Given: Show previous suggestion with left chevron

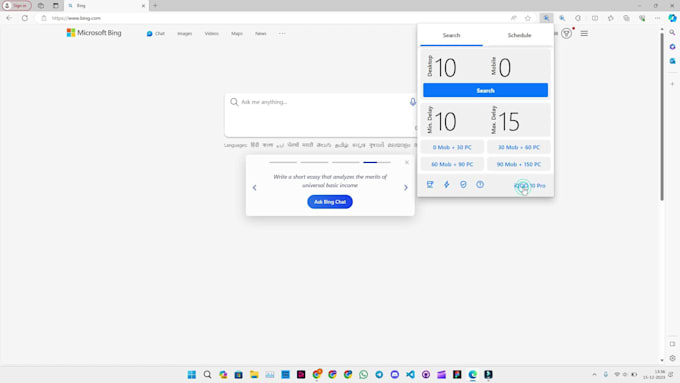Looking at the screenshot, I should click(255, 188).
